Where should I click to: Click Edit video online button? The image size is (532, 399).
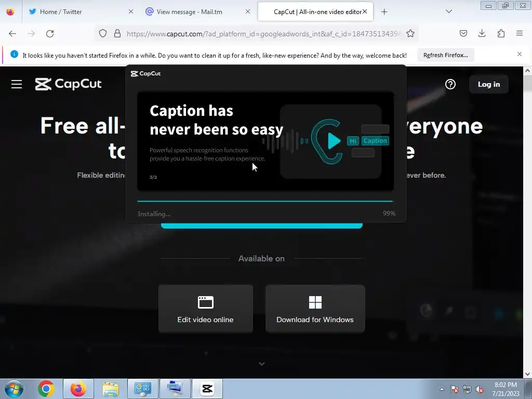pyautogui.click(x=206, y=309)
